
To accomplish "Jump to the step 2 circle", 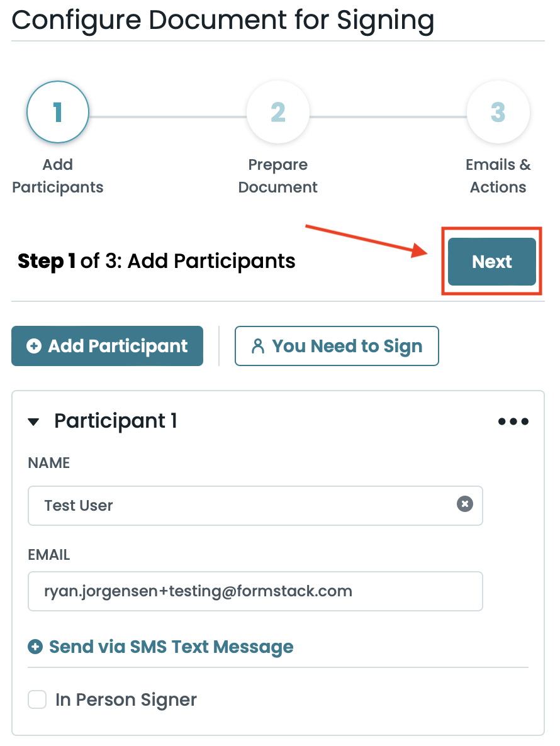I will [x=278, y=113].
